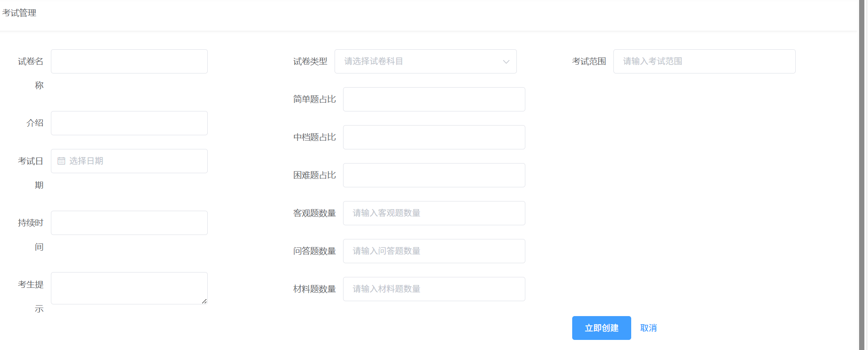Click the vertical scrollbar on right edge
Image resolution: width=868 pixels, height=350 pixels.
pos(862,175)
